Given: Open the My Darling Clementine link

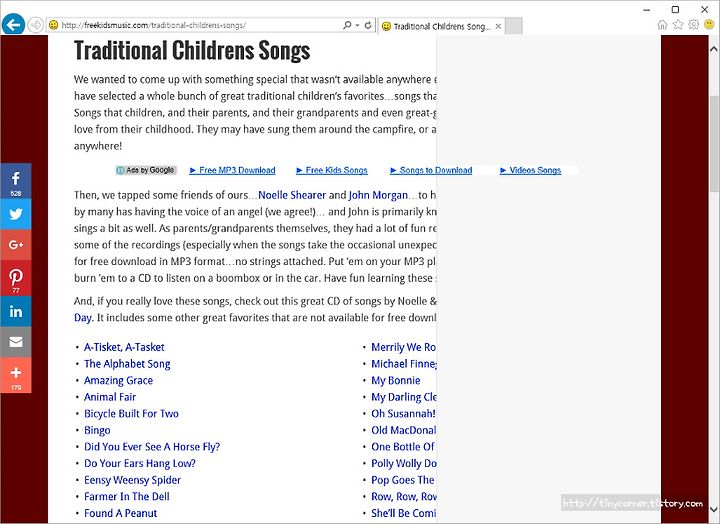Looking at the screenshot, I should click(404, 397).
